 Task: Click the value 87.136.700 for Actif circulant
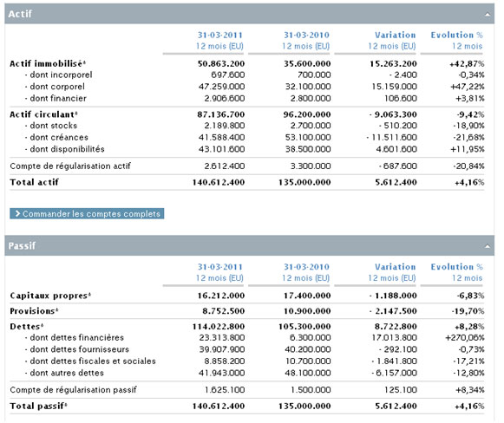(221, 114)
